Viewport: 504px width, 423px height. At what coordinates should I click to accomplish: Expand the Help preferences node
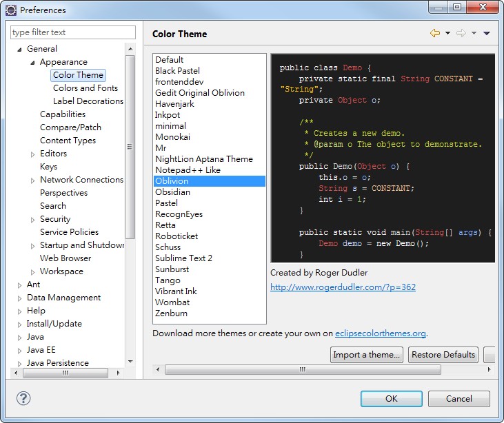[x=19, y=311]
